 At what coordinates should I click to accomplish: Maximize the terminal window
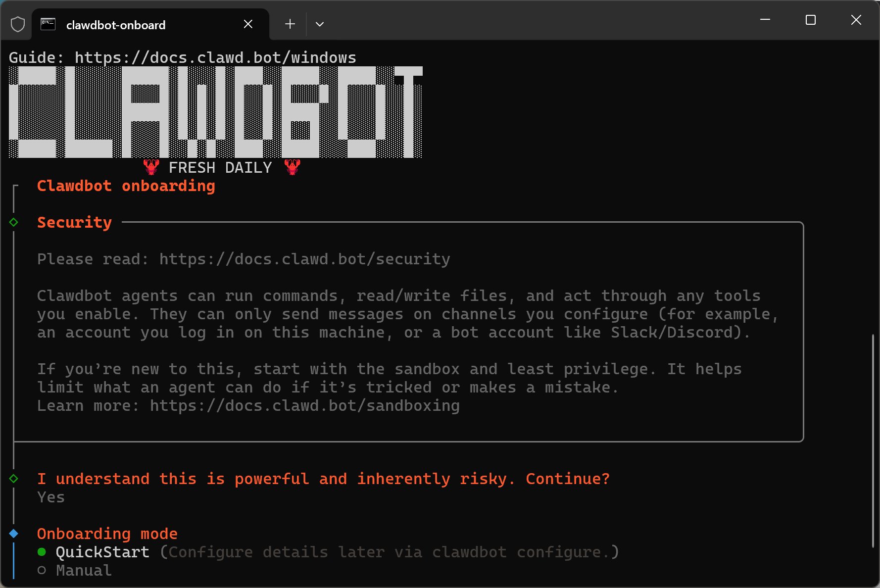pyautogui.click(x=811, y=20)
